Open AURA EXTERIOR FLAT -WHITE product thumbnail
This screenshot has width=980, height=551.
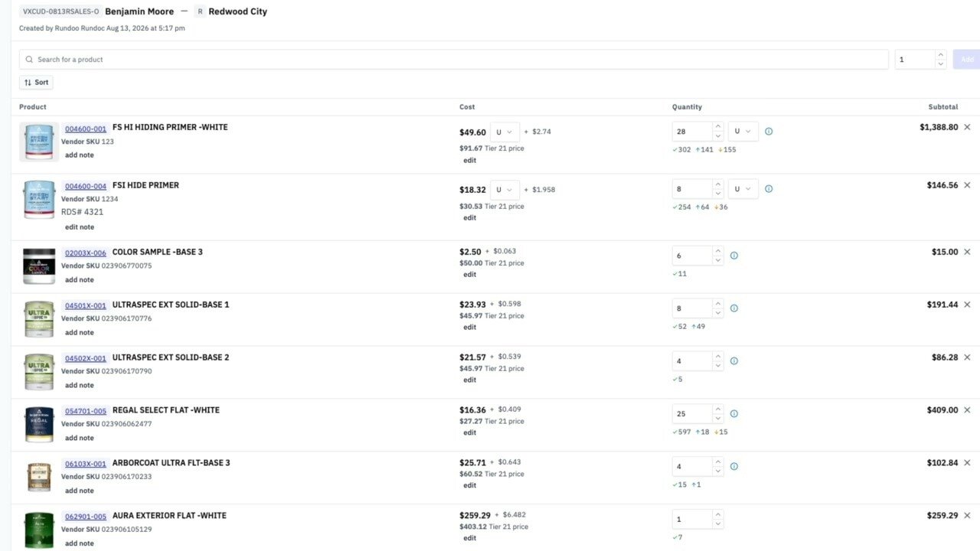point(39,530)
